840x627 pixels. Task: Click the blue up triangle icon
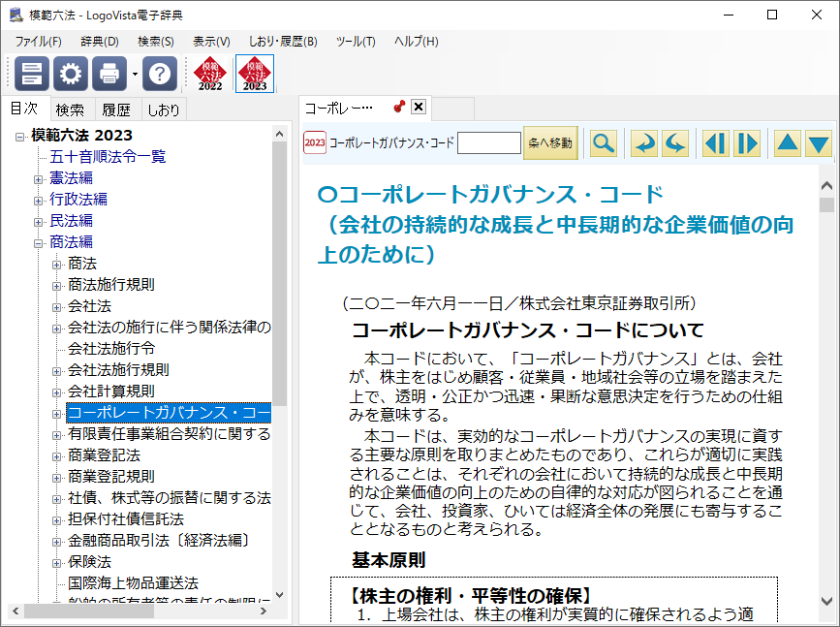(788, 143)
